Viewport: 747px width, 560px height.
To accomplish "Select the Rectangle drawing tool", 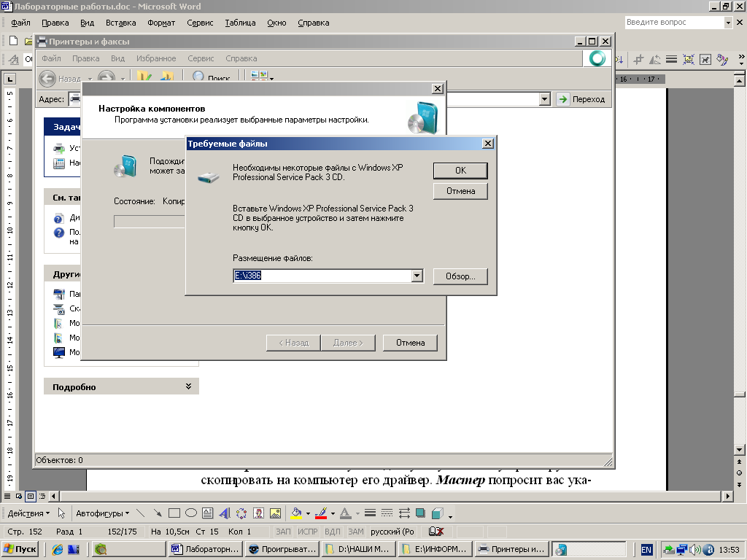I will click(174, 513).
